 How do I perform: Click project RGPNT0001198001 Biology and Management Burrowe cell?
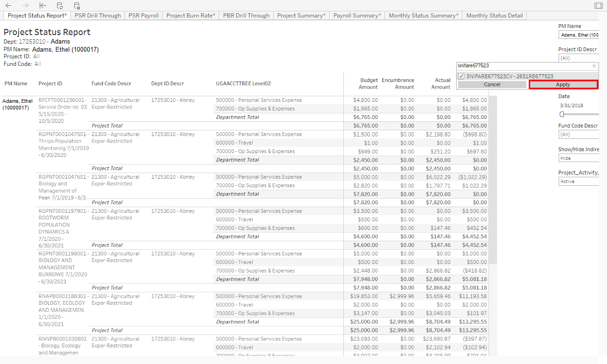(64, 267)
